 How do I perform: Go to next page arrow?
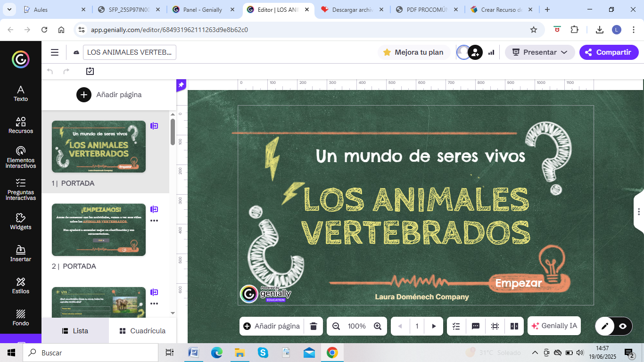[x=434, y=326]
